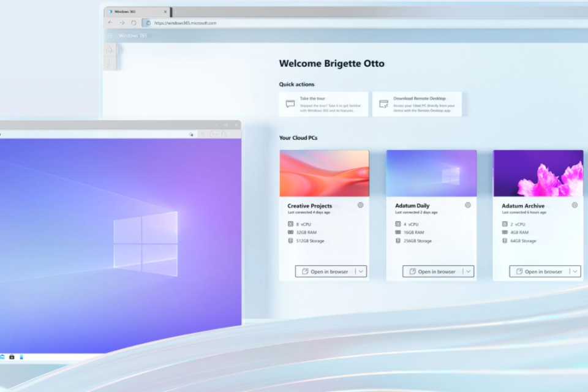Open Microsoft Store from the Cloud PC taskbar
This screenshot has height=392, width=588.
coord(12,356)
